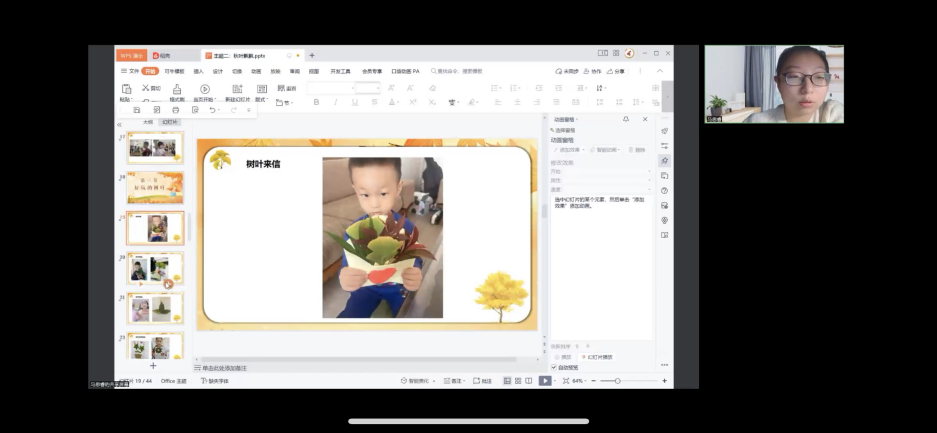Open the File menu
The height and width of the screenshot is (433, 937).
130,71
